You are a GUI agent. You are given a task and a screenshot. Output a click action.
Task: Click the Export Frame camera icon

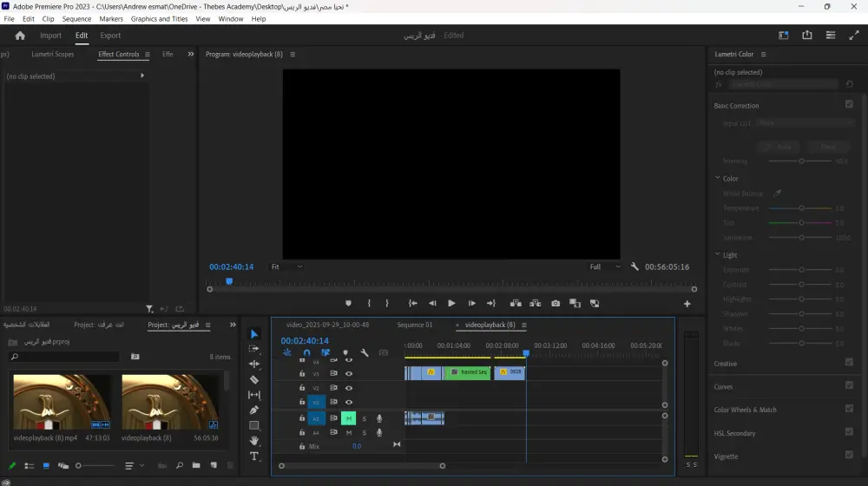[556, 304]
